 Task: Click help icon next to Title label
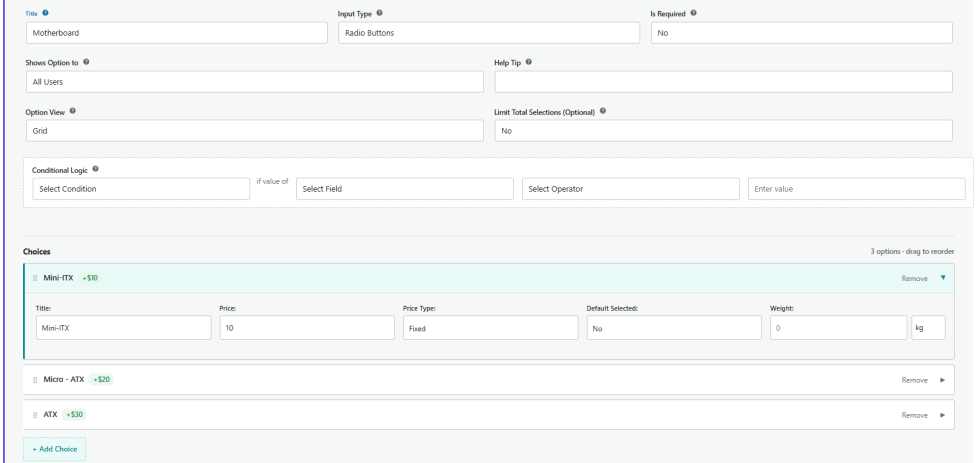coord(45,13)
